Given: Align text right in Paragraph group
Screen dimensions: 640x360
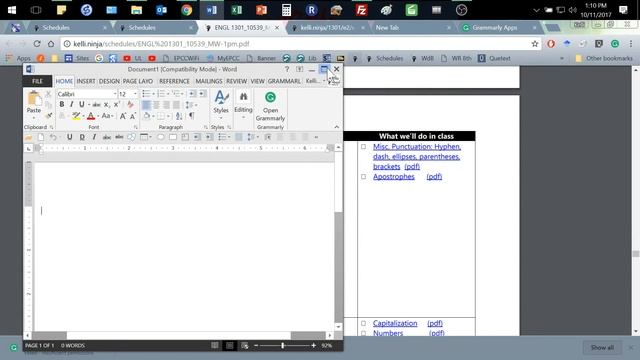Looking at the screenshot, I should click(166, 105).
